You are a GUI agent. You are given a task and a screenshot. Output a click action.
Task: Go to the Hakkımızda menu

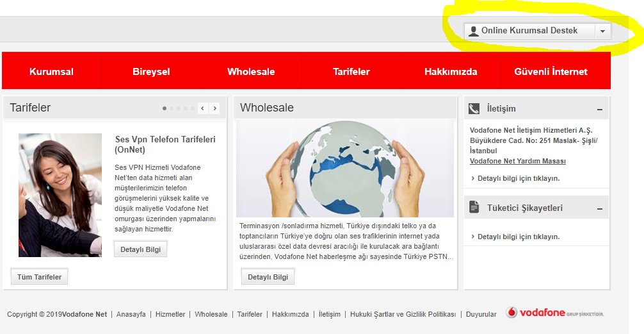[x=451, y=71]
